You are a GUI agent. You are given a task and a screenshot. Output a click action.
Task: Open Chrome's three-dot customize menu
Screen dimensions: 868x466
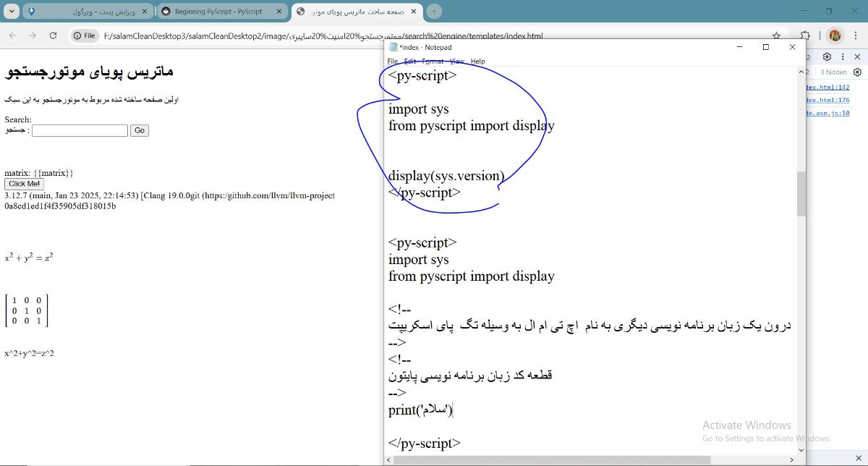856,35
